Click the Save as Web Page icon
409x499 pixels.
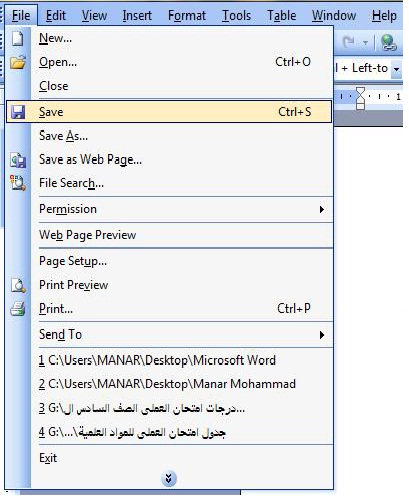tap(18, 160)
